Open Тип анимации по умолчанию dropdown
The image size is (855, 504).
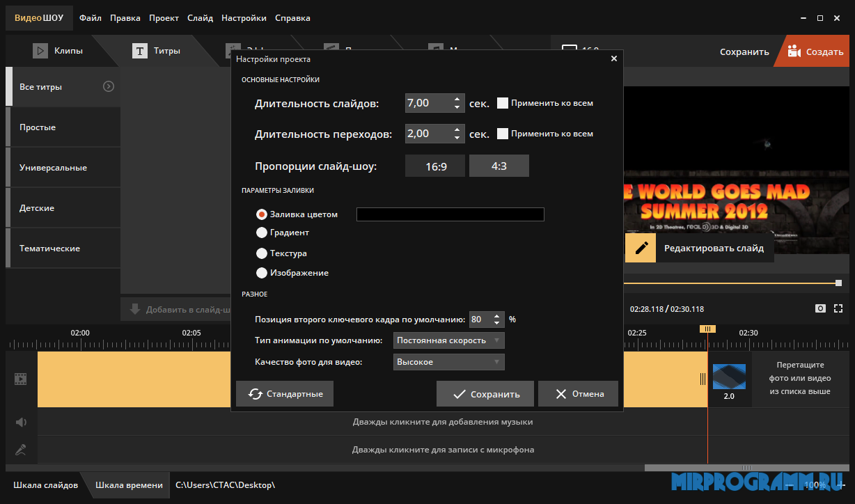pyautogui.click(x=449, y=340)
